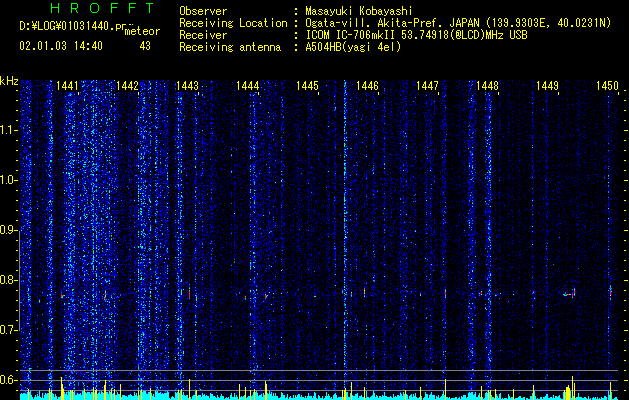The height and width of the screenshot is (400, 629).
Task: Click time marker 1448
Action: pos(487,86)
